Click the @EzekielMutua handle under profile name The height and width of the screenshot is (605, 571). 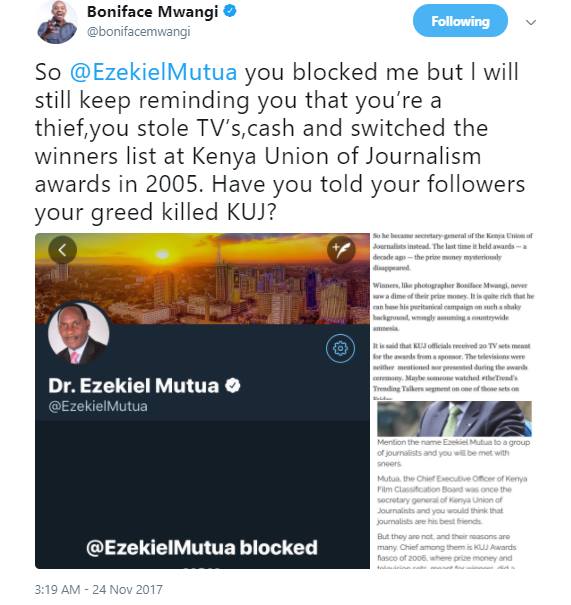[98, 406]
